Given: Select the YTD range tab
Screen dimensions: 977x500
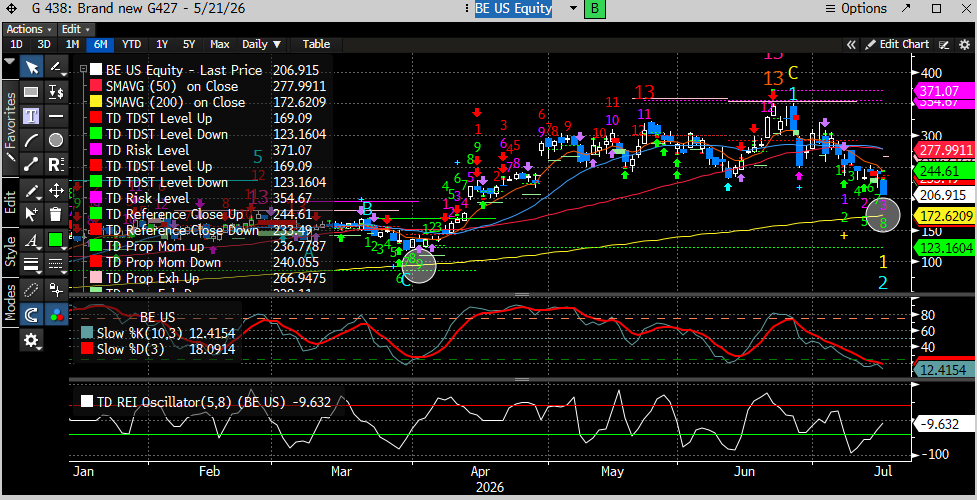Looking at the screenshot, I should [131, 44].
